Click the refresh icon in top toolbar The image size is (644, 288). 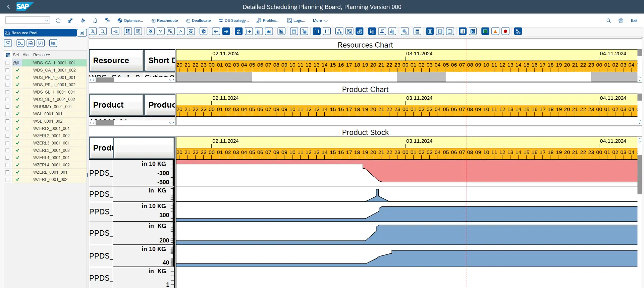pos(58,20)
